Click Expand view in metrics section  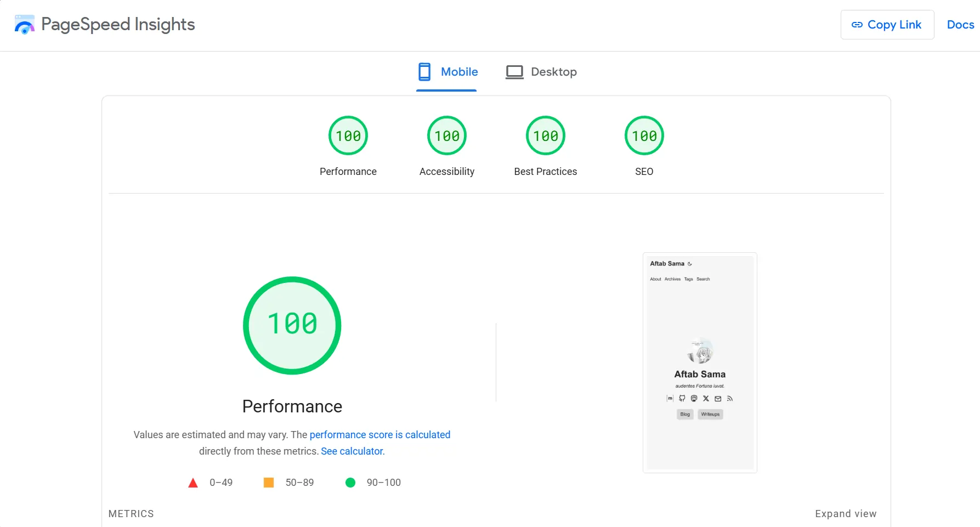point(846,514)
